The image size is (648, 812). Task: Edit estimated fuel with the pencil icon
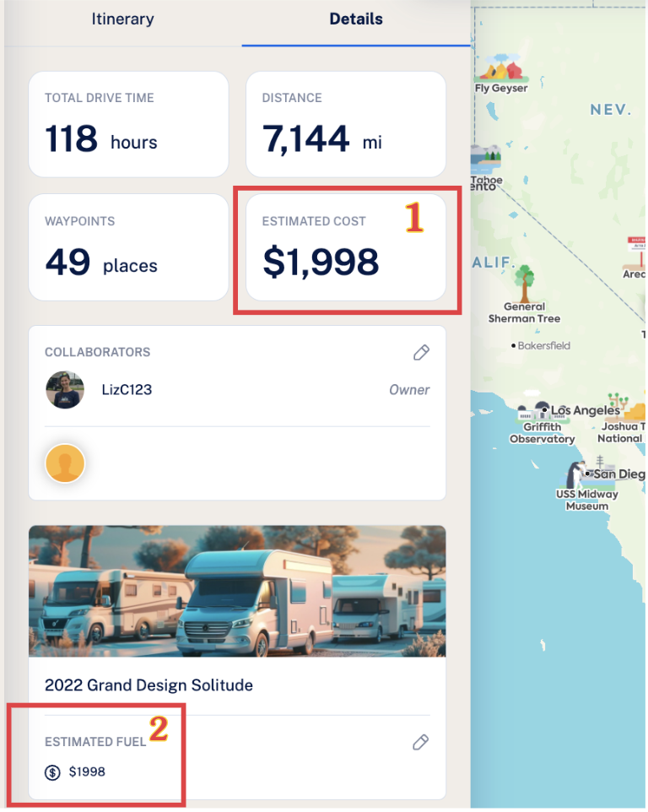click(420, 742)
